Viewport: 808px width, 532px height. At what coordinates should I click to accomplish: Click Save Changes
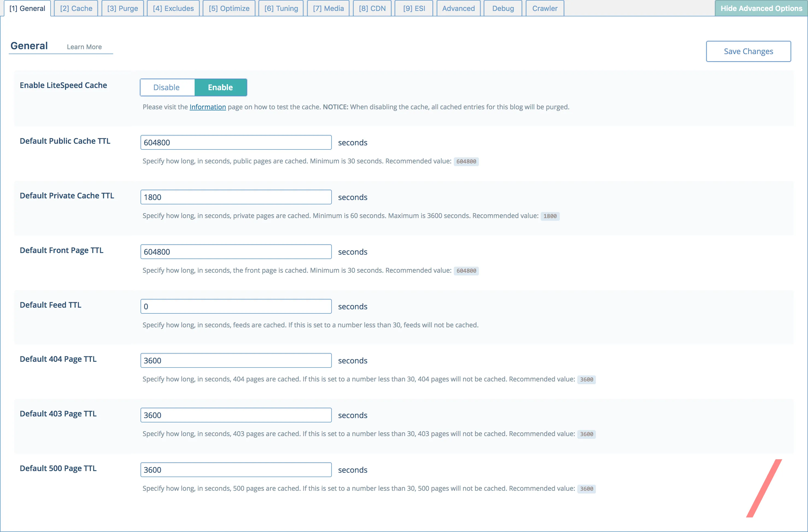[748, 51]
